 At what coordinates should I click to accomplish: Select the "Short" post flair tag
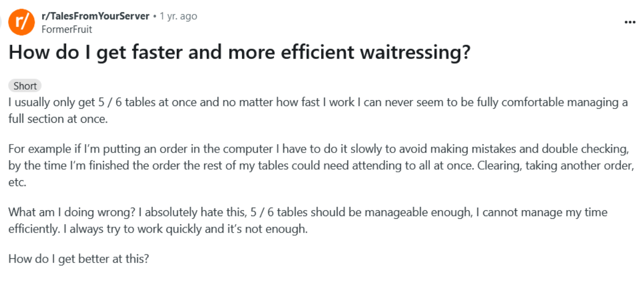pos(25,86)
